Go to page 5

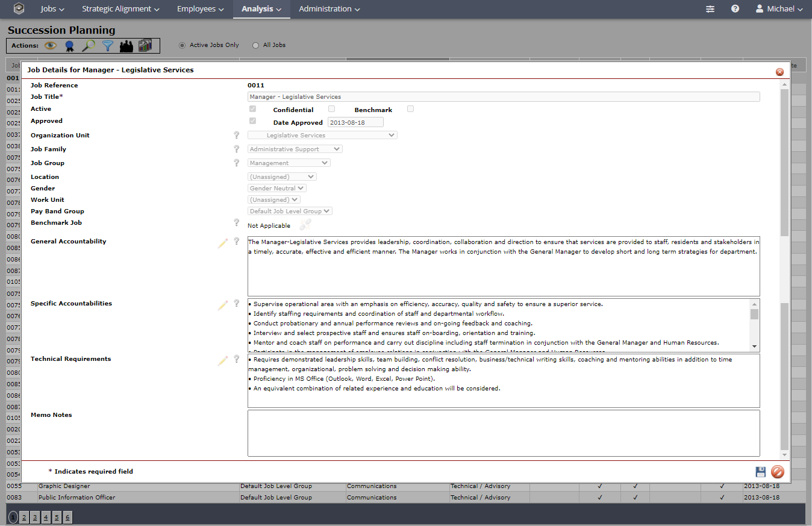pyautogui.click(x=57, y=517)
